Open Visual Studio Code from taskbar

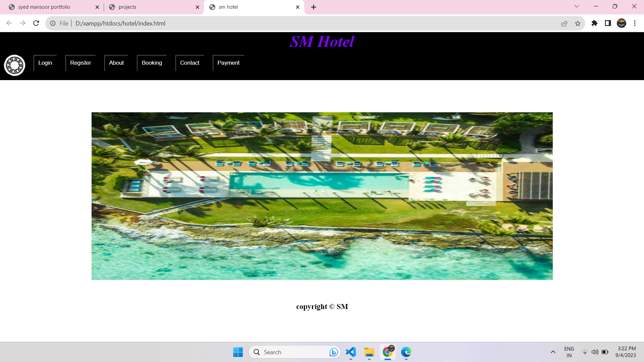point(351,352)
